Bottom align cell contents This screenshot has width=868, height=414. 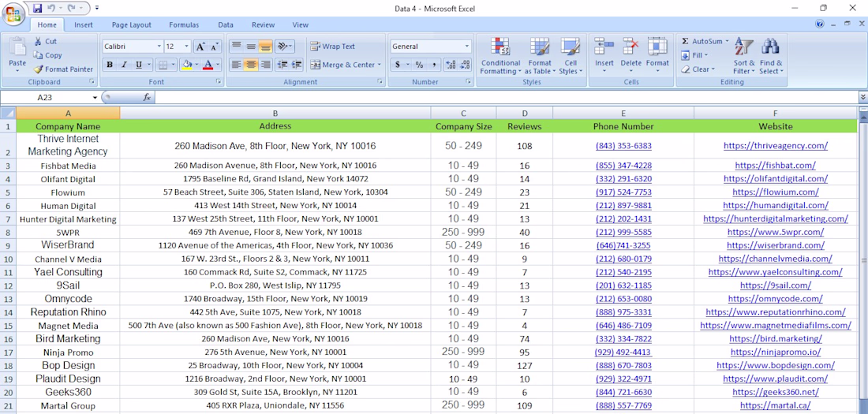pos(265,47)
